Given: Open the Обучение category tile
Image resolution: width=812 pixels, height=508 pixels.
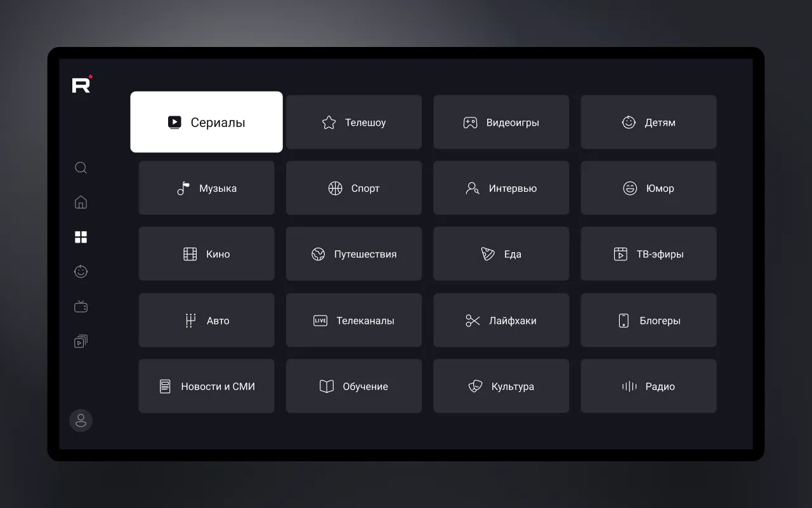Looking at the screenshot, I should pos(354,386).
